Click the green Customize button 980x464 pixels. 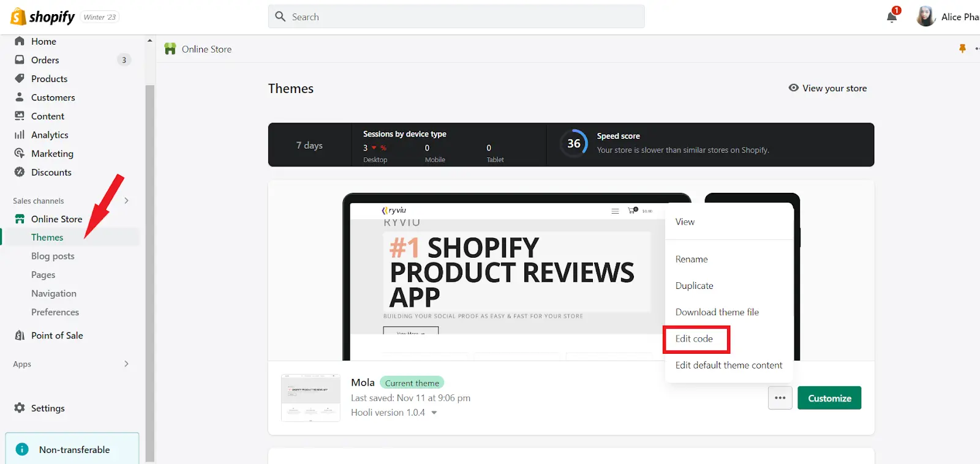[829, 398]
